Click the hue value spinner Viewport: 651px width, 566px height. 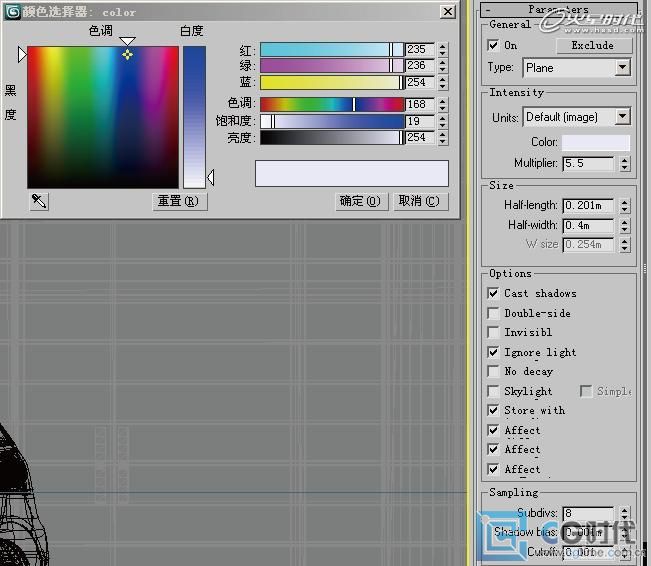[443, 104]
